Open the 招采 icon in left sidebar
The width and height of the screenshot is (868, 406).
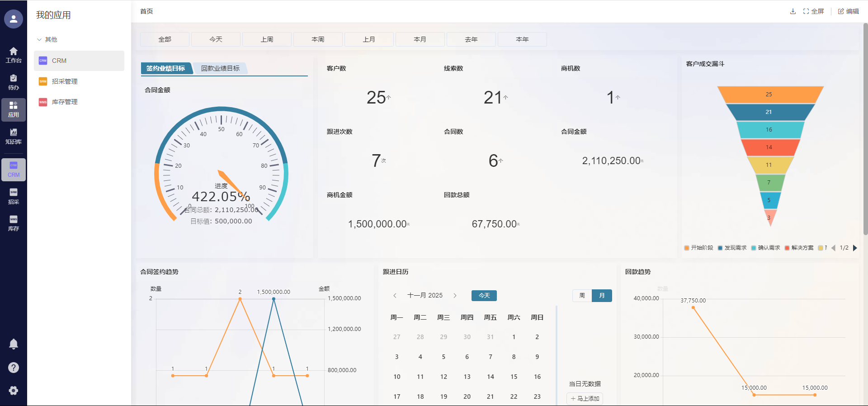click(14, 196)
